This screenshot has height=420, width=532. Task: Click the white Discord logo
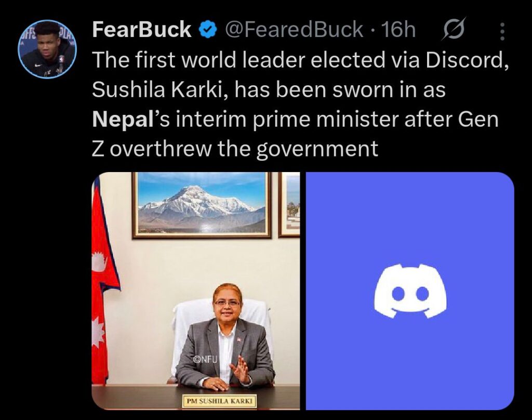pos(410,291)
